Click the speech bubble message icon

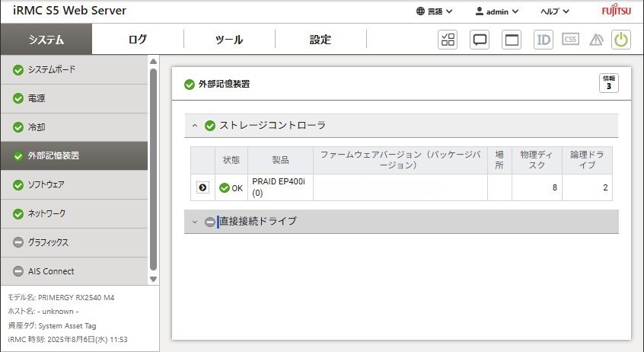pyautogui.click(x=480, y=40)
